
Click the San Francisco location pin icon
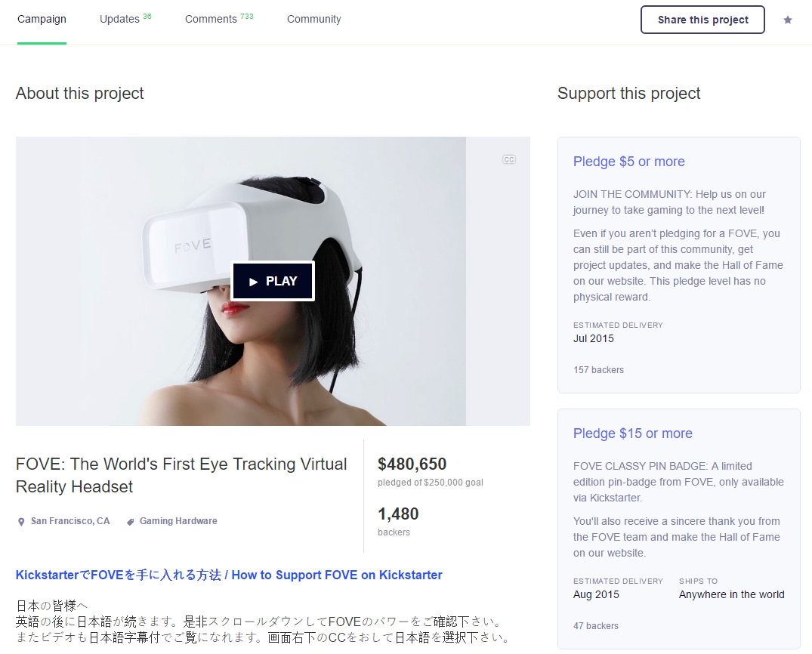point(21,521)
